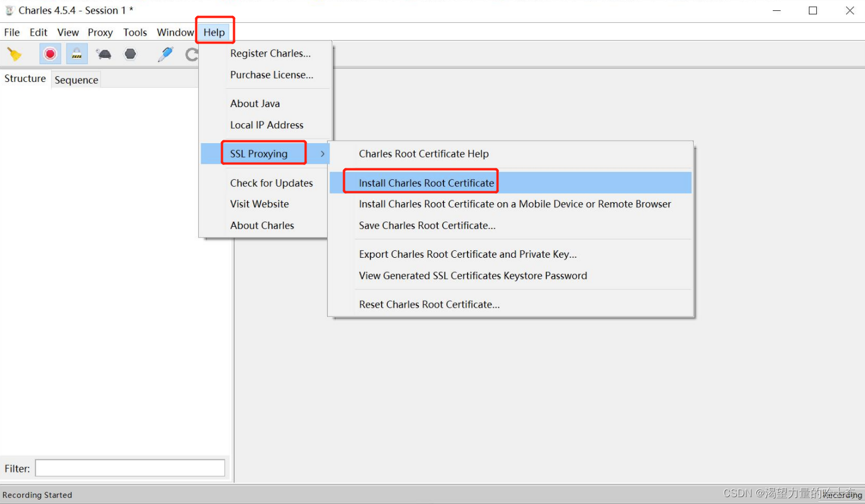The height and width of the screenshot is (504, 865).
Task: Click the Charles app icon in title bar
Action: click(x=9, y=10)
